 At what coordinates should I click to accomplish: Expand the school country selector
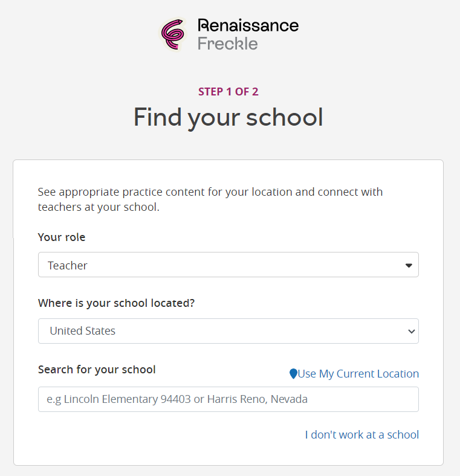coord(228,331)
